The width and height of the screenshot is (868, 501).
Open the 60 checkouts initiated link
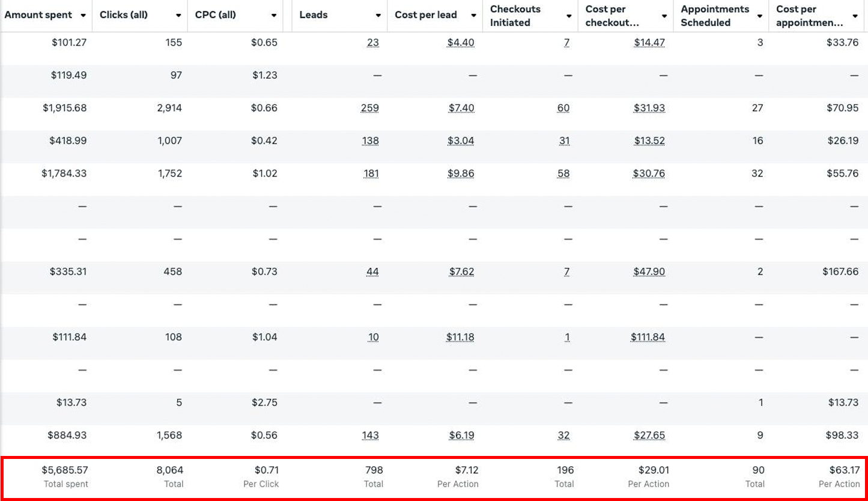tap(563, 108)
